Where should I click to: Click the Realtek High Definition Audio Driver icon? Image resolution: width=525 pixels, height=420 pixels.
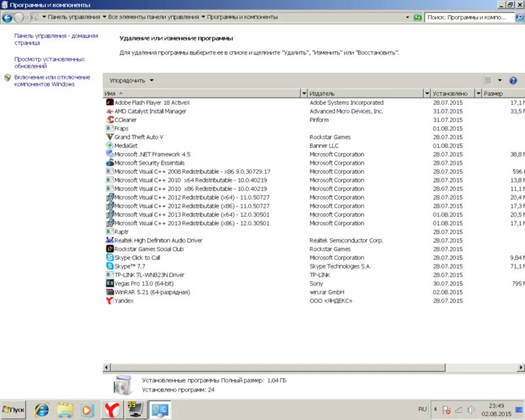(x=110, y=240)
